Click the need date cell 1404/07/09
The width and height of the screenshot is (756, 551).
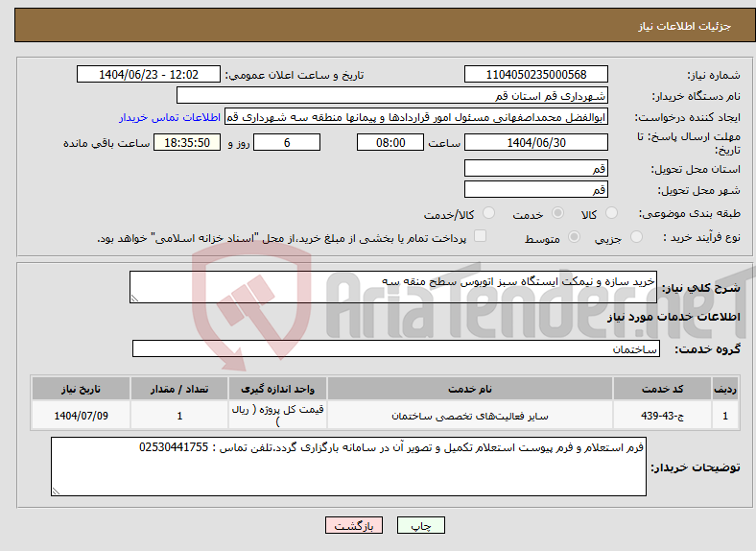[x=81, y=416]
